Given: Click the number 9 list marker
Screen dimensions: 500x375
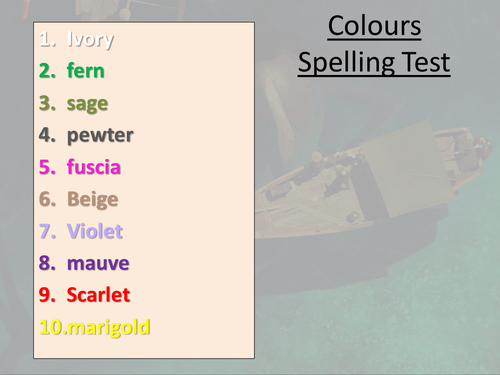Looking at the screenshot, I should 47,295.
